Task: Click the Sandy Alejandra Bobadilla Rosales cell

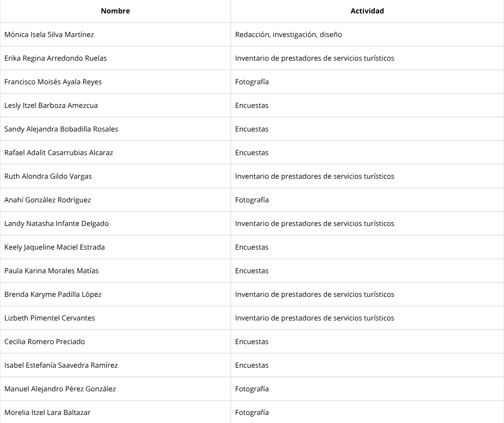Action: point(61,129)
